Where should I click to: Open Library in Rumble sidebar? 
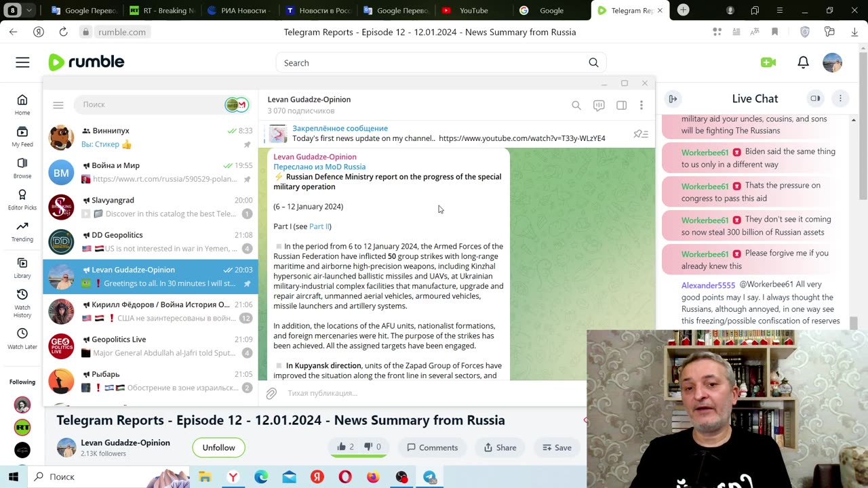click(22, 268)
